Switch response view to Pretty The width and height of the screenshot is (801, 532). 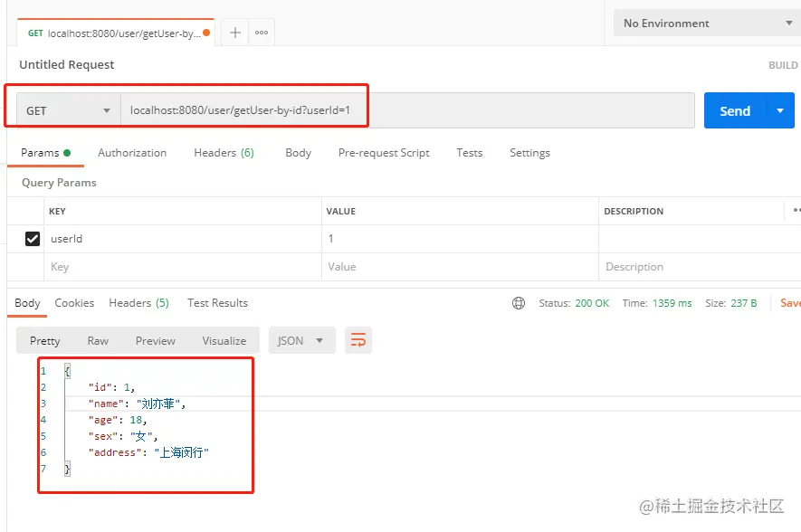click(x=45, y=340)
